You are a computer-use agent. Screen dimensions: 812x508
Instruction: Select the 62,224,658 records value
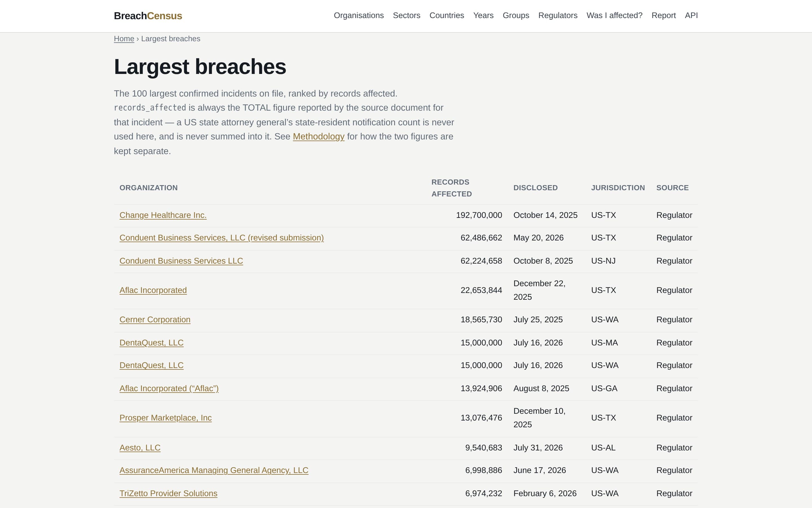point(481,261)
